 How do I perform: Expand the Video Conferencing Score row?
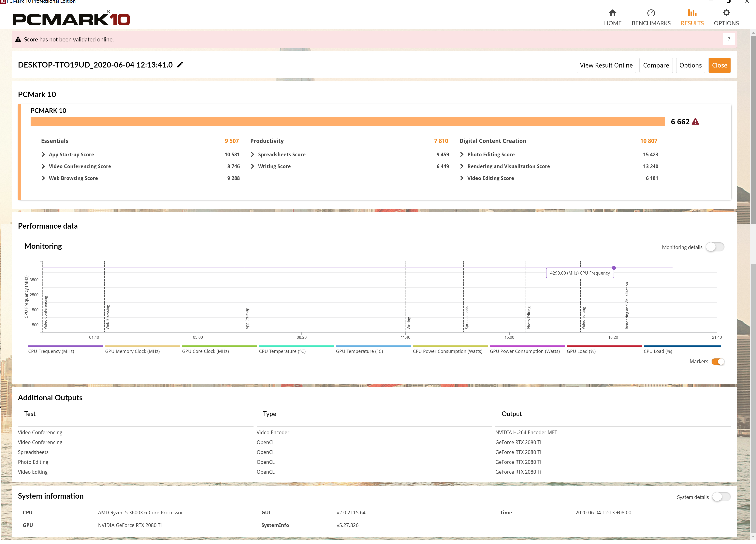click(x=43, y=166)
